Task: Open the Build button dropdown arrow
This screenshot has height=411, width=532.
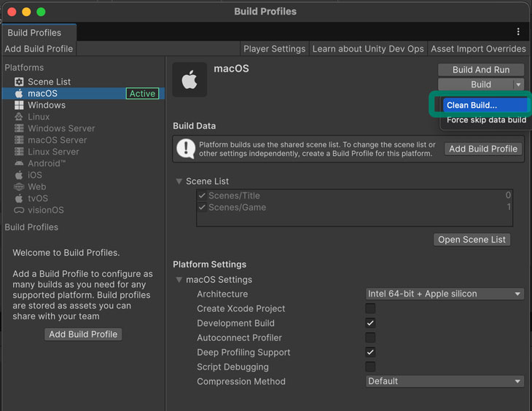Action: 518,85
